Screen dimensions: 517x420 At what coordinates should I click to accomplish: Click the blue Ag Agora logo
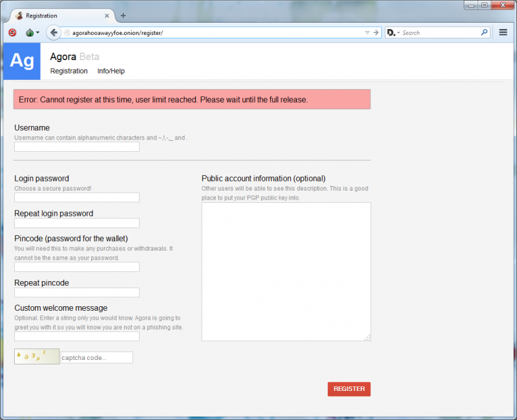(21, 61)
